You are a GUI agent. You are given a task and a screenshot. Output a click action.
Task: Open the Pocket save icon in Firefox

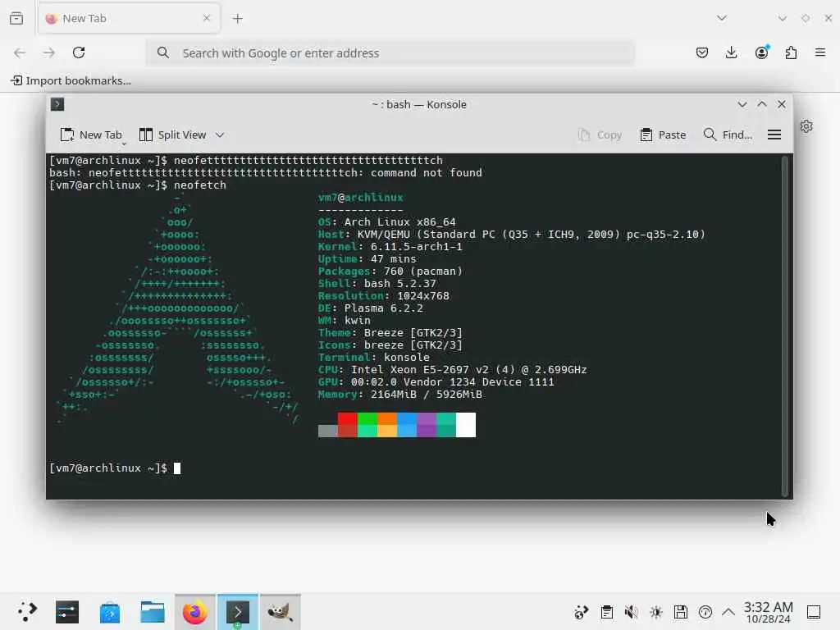click(702, 52)
